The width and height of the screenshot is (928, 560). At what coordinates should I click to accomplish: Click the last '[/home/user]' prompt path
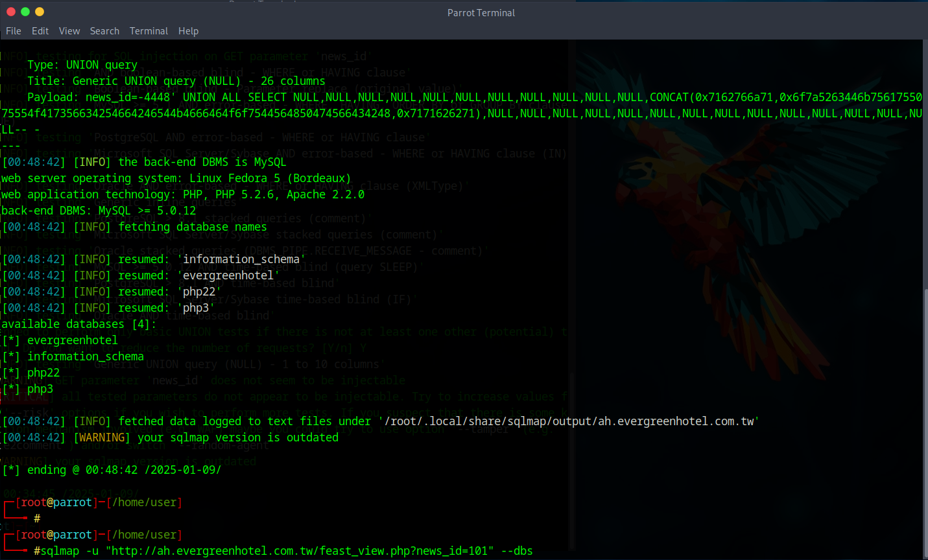tap(144, 535)
